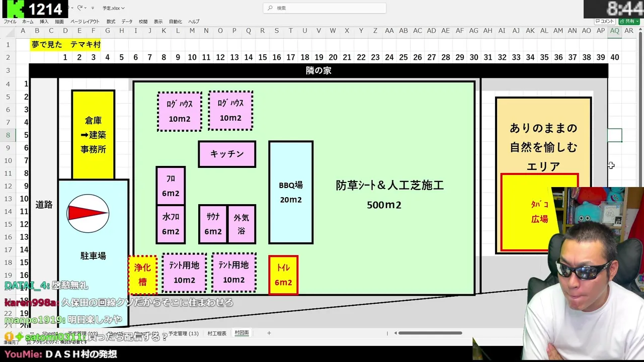Select row header 8

point(8,135)
